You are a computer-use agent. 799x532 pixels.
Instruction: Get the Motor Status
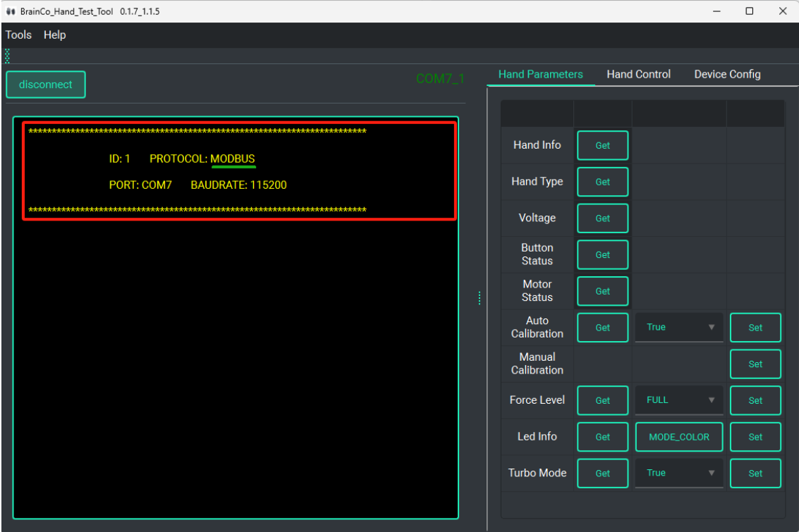(602, 291)
